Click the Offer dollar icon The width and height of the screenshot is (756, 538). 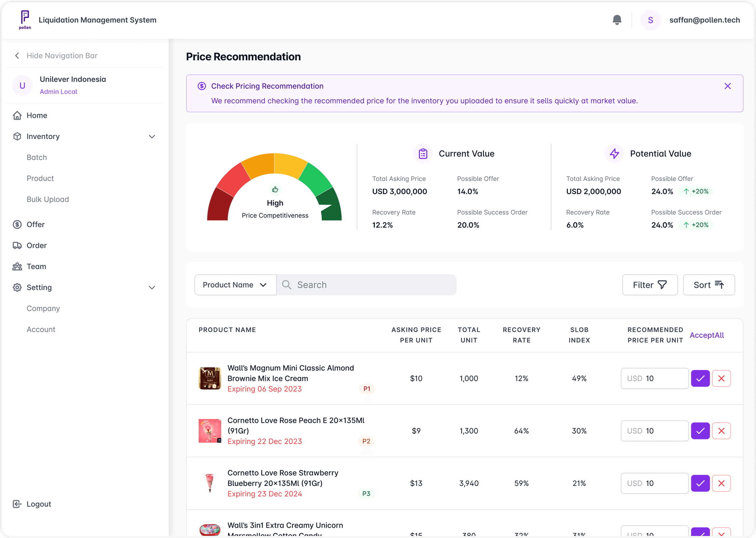pos(17,225)
